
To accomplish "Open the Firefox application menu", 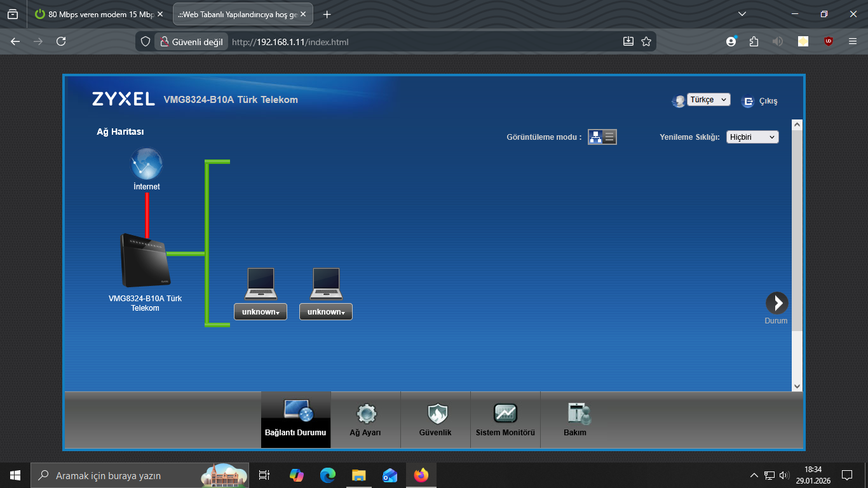I will pos(853,41).
